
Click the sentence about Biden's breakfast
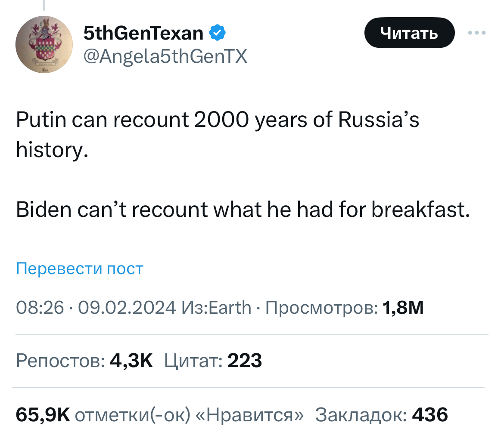[243, 210]
